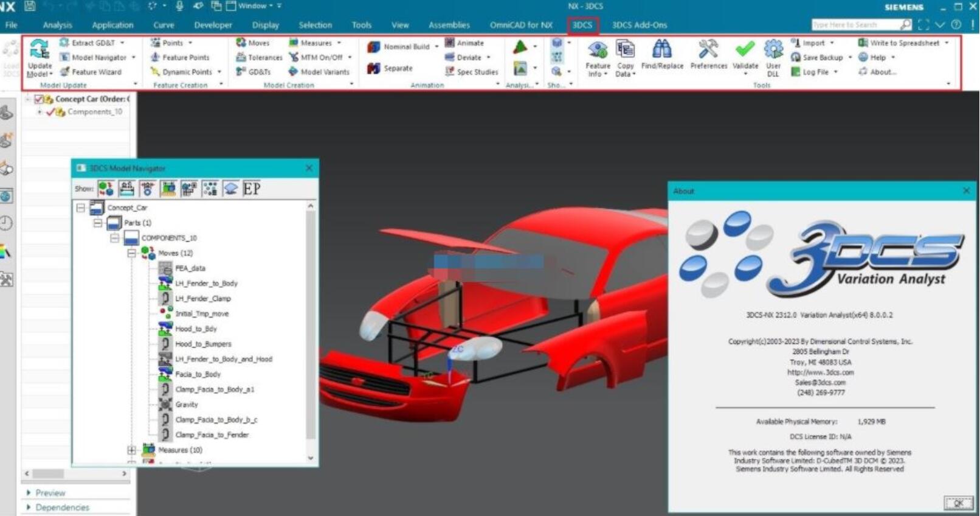Viewport: 980px width, 516px height.
Task: Toggle MTM On/Off
Action: point(320,57)
